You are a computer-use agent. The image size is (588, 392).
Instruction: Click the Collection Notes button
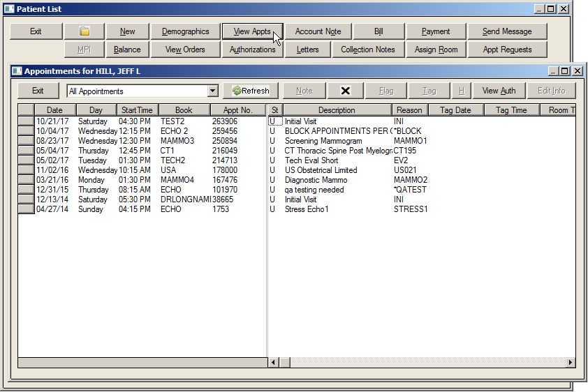click(x=367, y=50)
